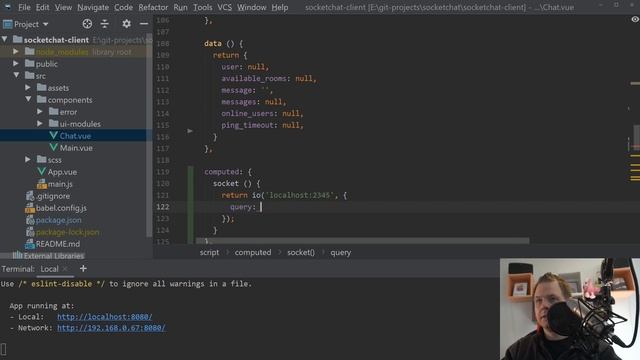Click the src folder icon
The image size is (640, 360).
click(29, 75)
